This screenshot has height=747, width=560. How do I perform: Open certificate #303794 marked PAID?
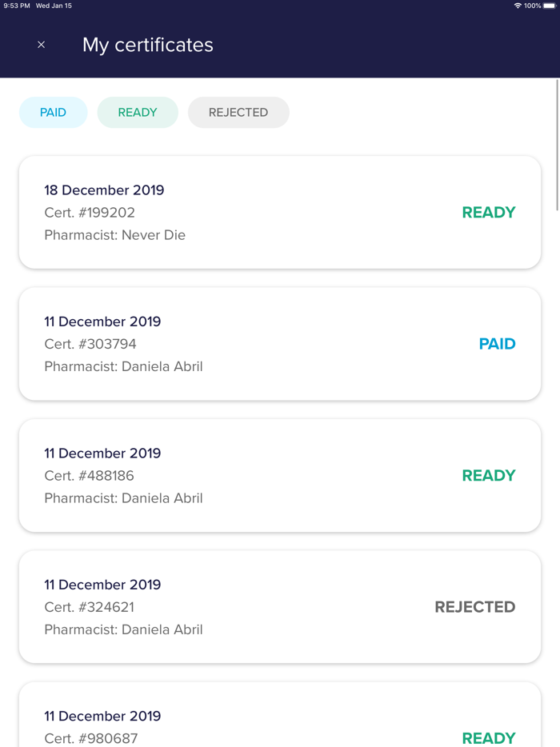tap(280, 344)
